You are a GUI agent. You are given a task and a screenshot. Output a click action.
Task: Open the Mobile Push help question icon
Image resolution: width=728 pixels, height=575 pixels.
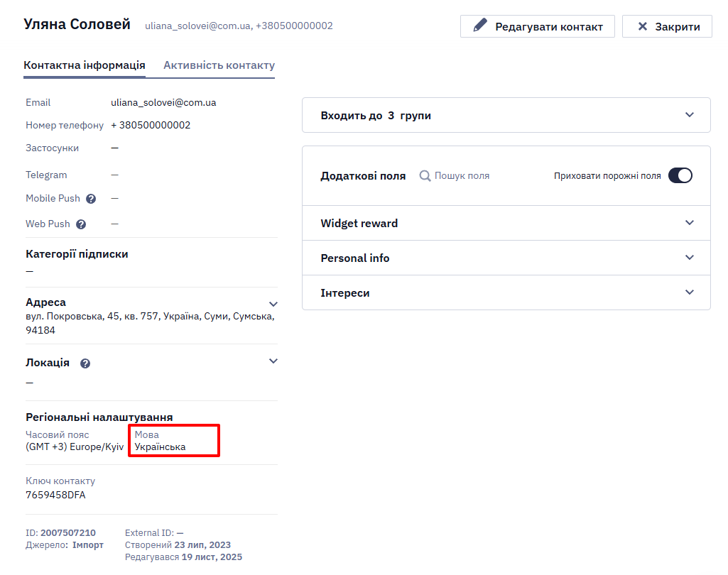point(91,199)
